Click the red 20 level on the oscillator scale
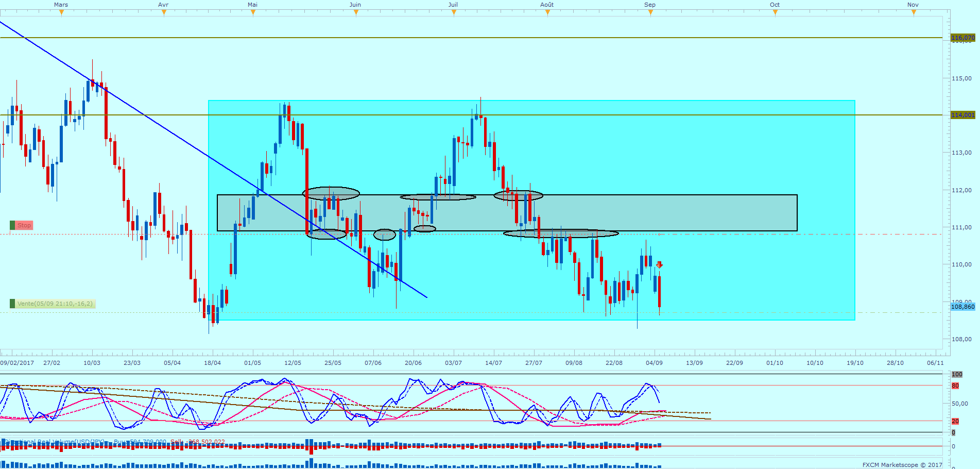The image size is (980, 469). coord(955,421)
